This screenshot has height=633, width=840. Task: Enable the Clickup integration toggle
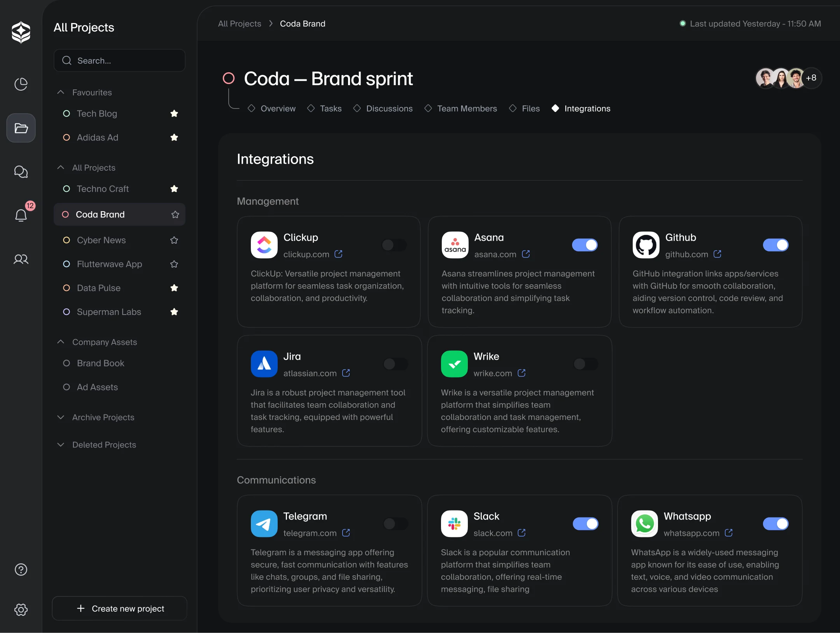pyautogui.click(x=394, y=245)
